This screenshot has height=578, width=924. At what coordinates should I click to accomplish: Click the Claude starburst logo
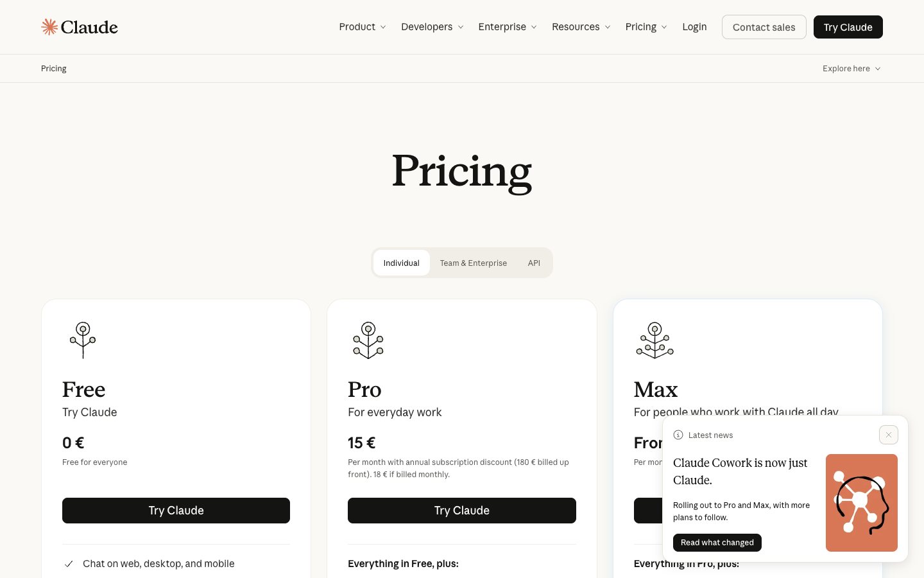[49, 27]
